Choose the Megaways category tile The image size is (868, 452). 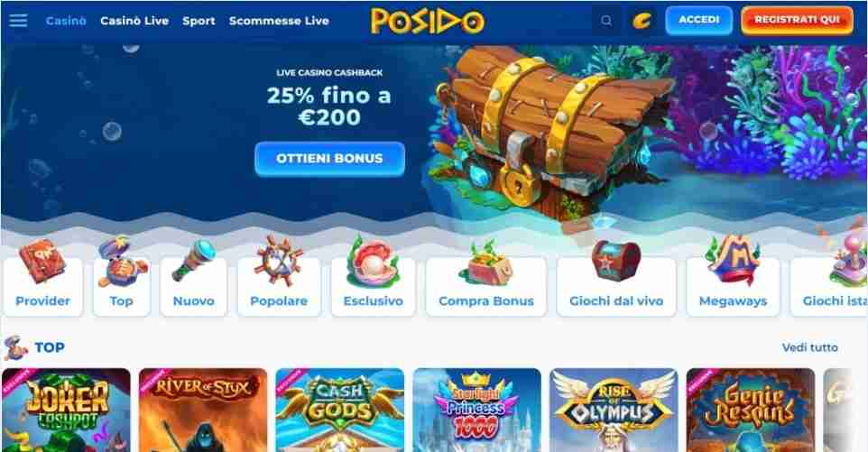click(733, 278)
